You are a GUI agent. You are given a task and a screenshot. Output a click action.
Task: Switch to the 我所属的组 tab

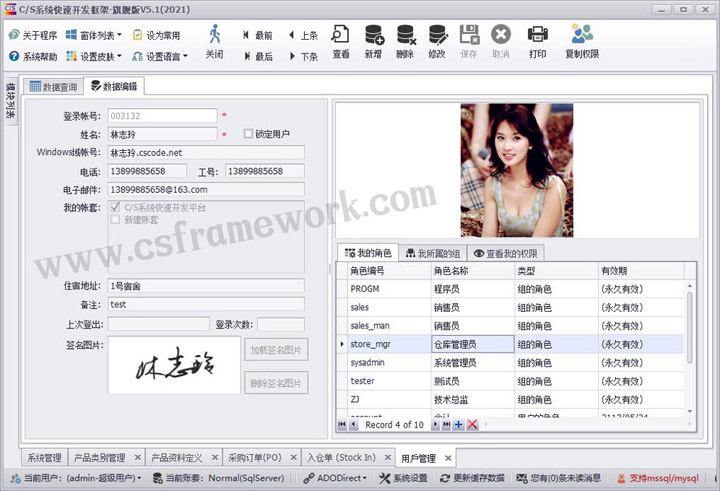(432, 254)
